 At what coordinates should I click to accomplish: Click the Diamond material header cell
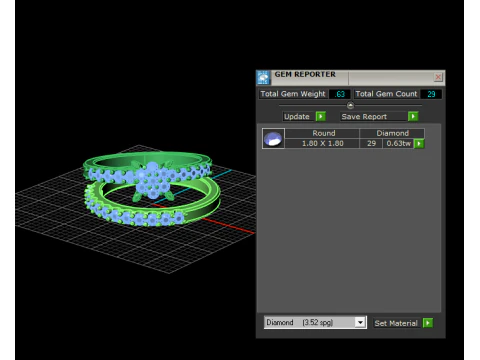[392, 133]
